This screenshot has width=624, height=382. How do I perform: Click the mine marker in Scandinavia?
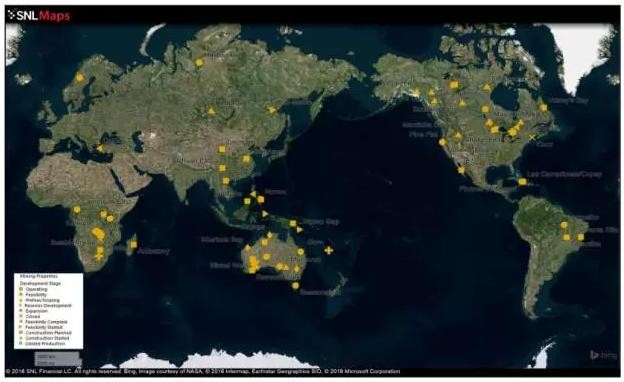point(80,78)
